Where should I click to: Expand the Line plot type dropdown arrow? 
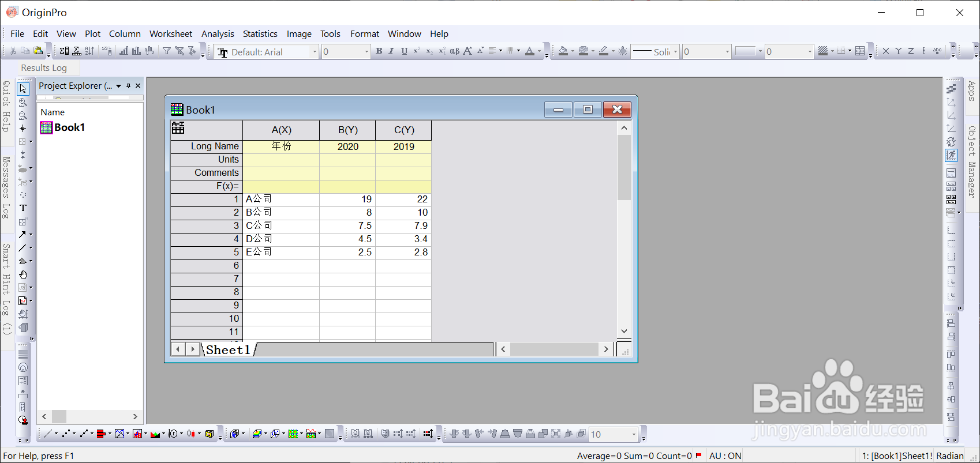point(56,434)
